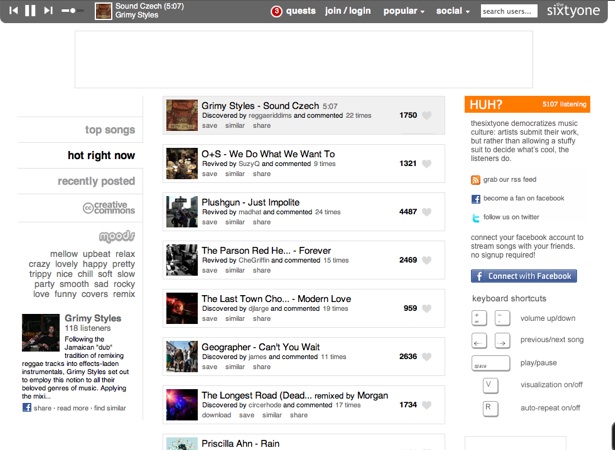Pause the currently playing song
615x450 pixels.
tap(30, 11)
